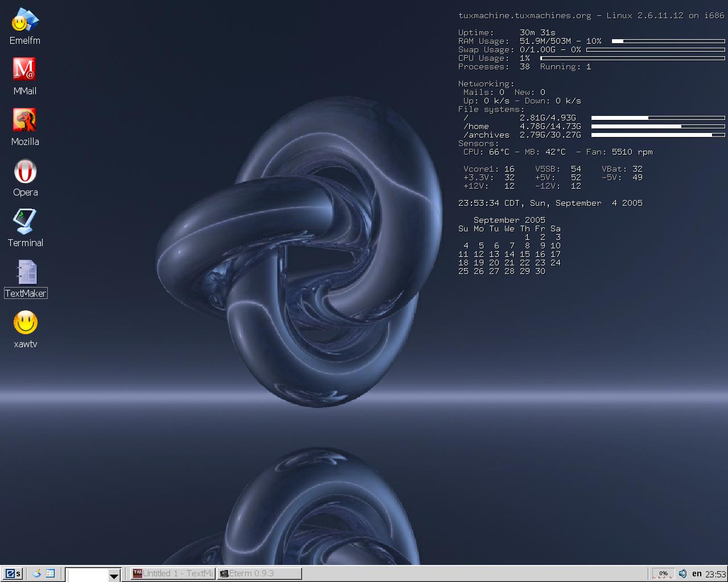Screen dimensions: 728x582
Task: Select September 4 on the desktop calendar
Action: 466,246
